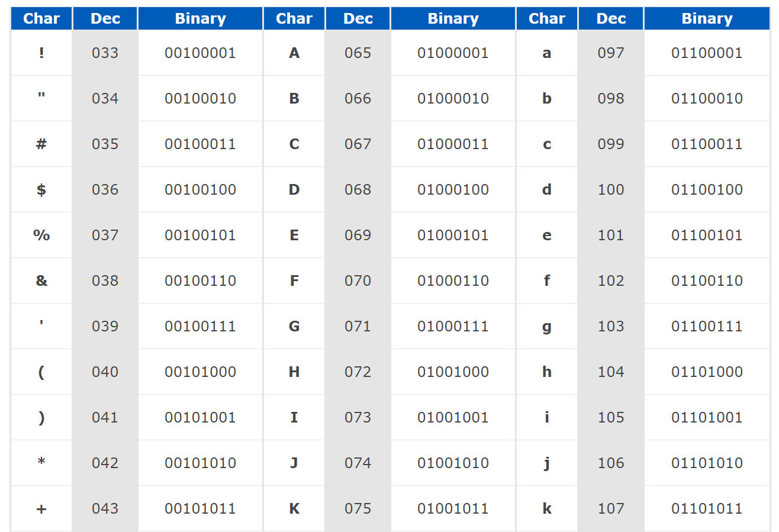This screenshot has width=779, height=532.
Task: Select the dollar sign character cell
Action: tap(41, 190)
